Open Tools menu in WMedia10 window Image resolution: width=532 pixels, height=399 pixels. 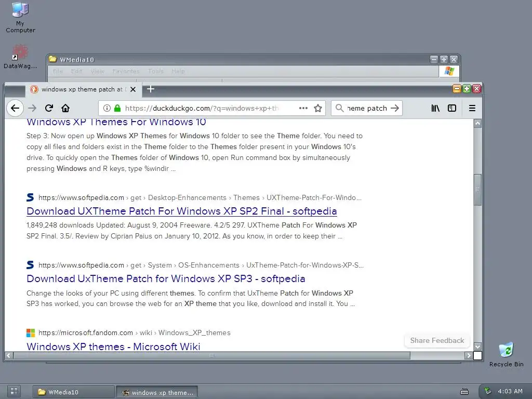[x=156, y=71]
